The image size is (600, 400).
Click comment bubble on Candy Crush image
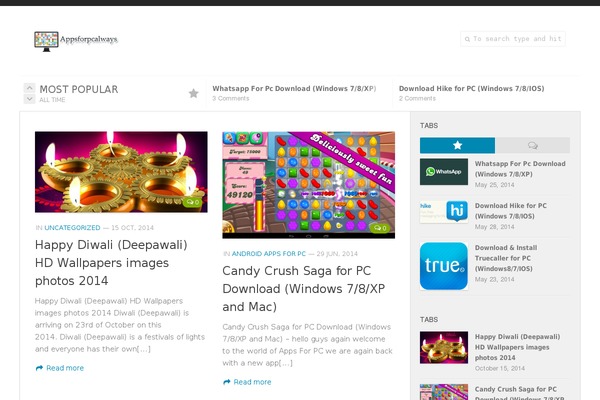[380, 228]
